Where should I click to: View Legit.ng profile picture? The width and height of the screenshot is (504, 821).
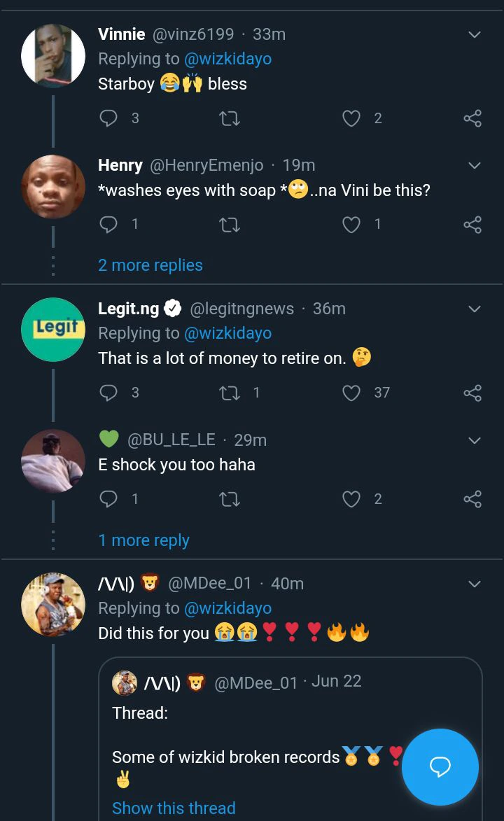(53, 330)
